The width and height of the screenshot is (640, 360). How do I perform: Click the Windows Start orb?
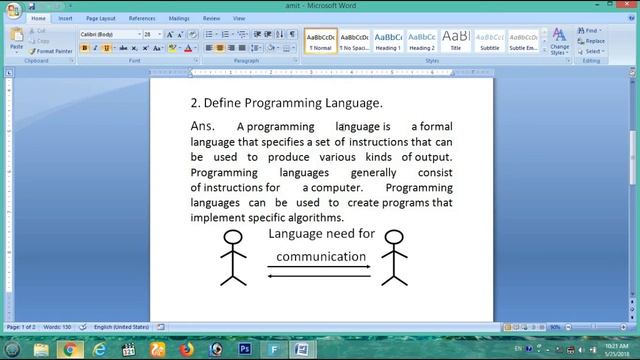tap(12, 349)
